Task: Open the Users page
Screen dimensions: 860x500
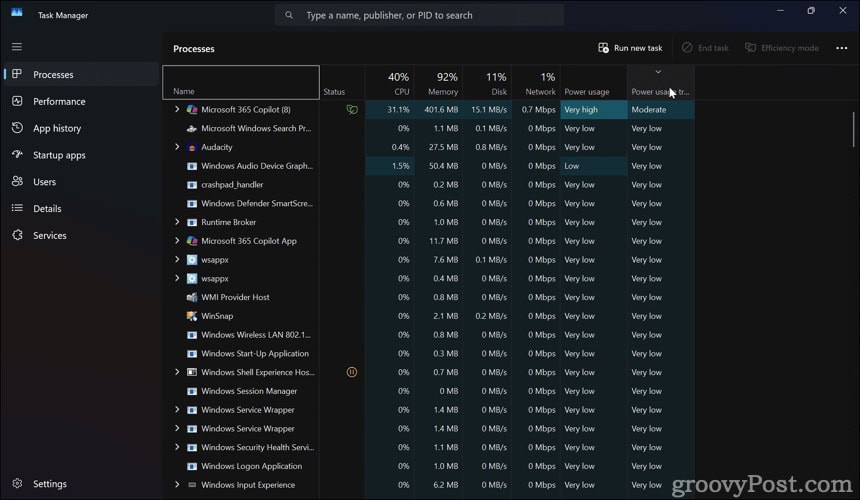Action: click(x=81, y=181)
